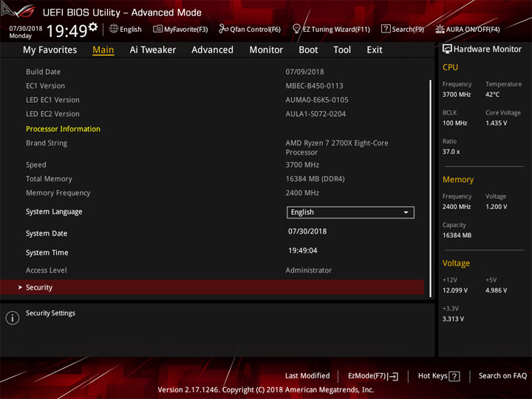Click +3.3V 3.313 V reading
532x399 pixels.
tap(453, 319)
